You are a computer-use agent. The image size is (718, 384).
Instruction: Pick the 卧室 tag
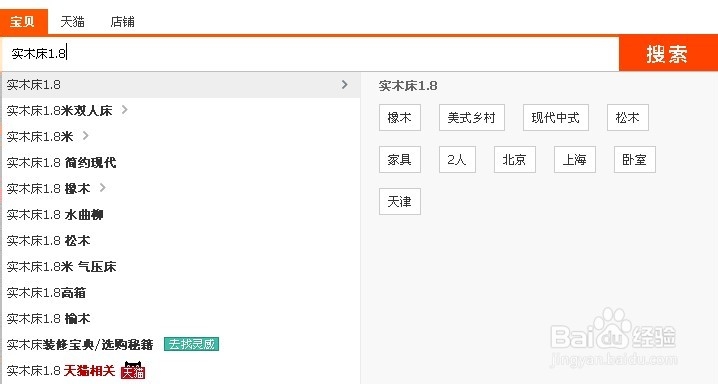[x=635, y=159]
